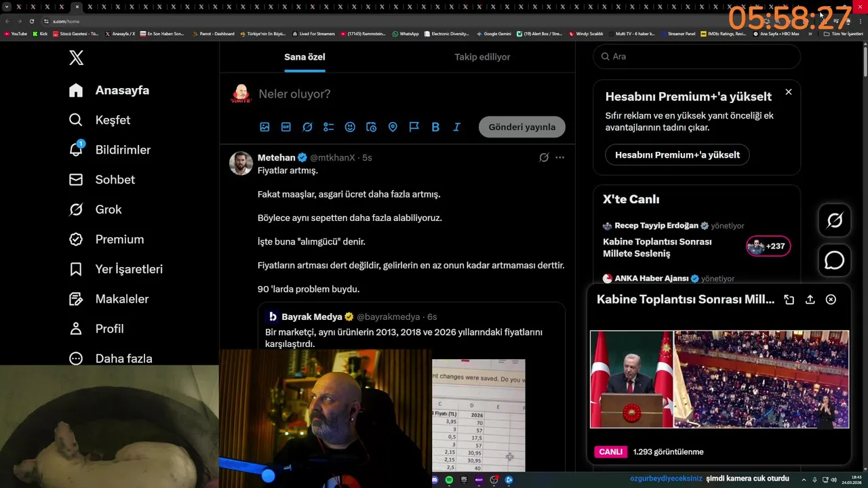Open more options on Metehan's post
This screenshot has width=868, height=488.
[x=559, y=157]
